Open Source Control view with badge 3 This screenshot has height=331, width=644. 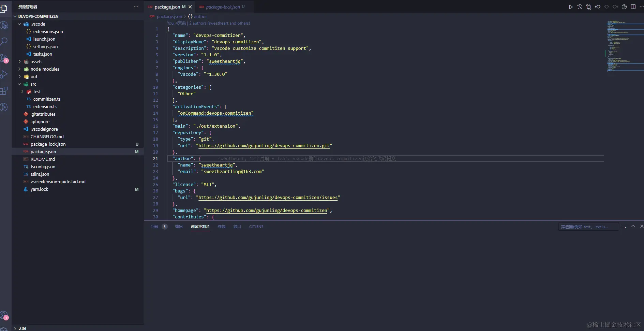tap(4, 58)
